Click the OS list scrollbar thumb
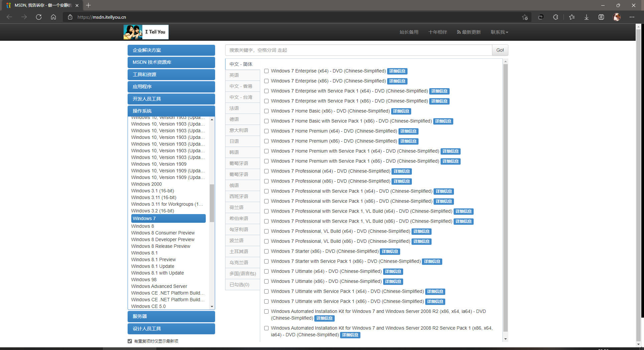The height and width of the screenshot is (350, 644). coord(212,203)
